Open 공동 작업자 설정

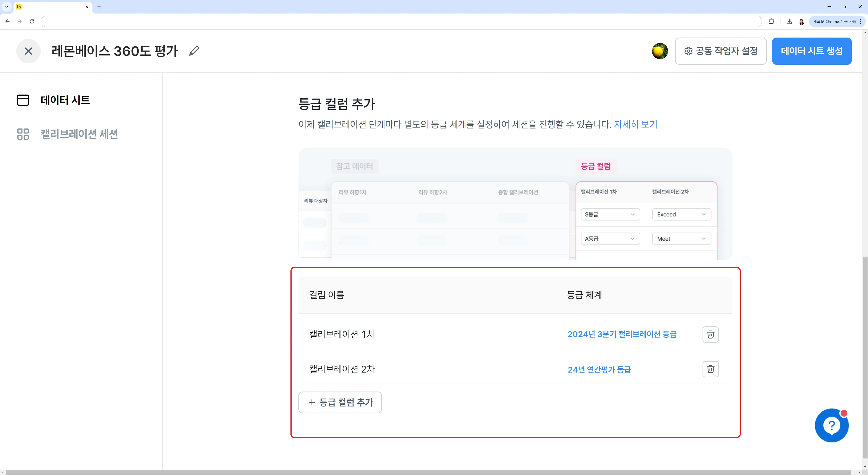(721, 51)
